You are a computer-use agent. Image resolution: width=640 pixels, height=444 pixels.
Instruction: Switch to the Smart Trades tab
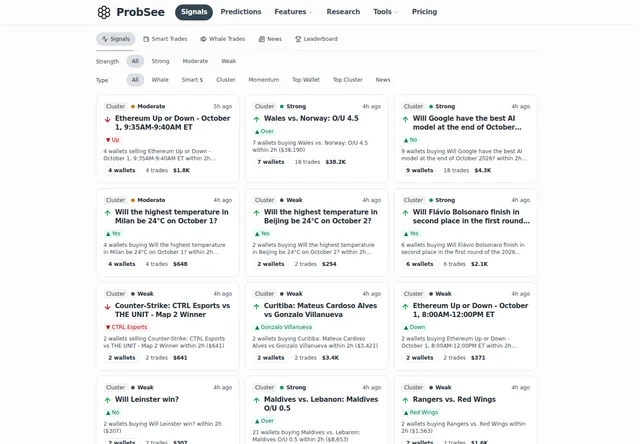tap(165, 39)
